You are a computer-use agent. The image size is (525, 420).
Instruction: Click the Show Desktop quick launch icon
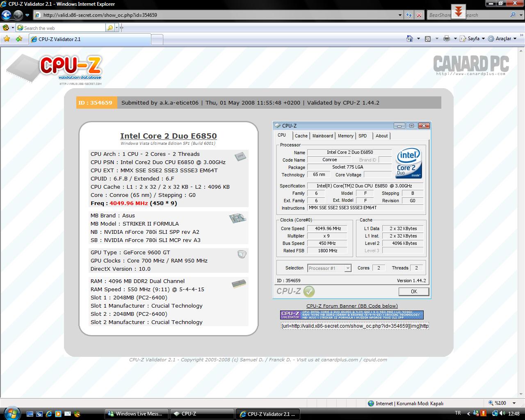30,414
